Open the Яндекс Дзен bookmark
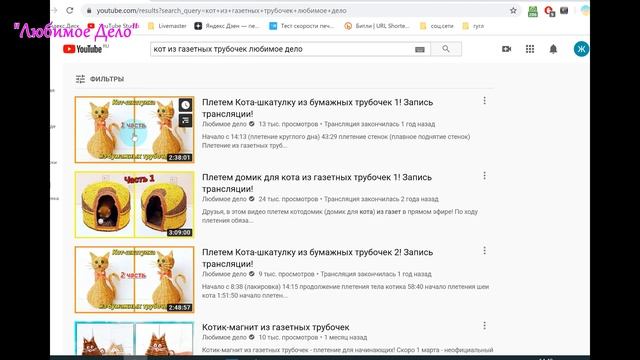This screenshot has width=640, height=360. [227, 26]
